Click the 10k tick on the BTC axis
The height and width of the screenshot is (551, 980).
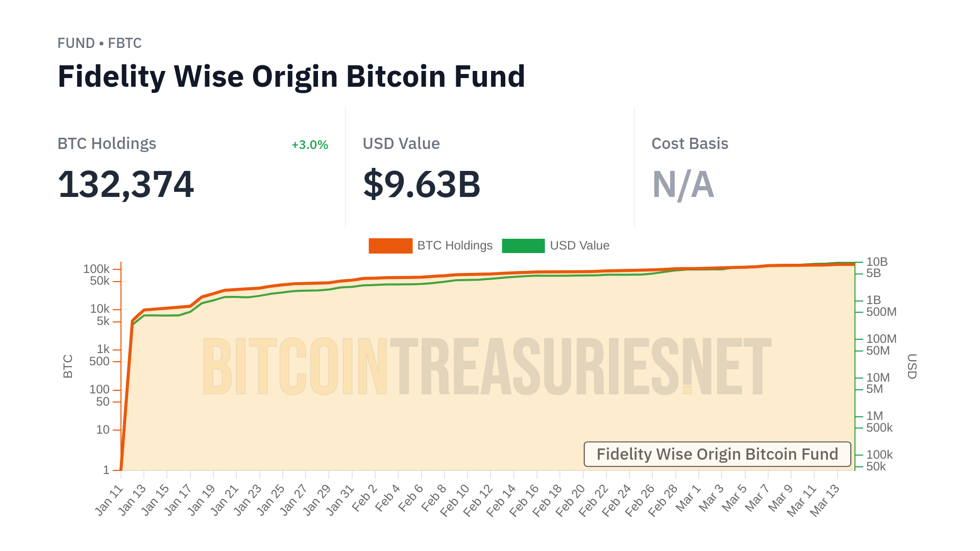[x=100, y=309]
